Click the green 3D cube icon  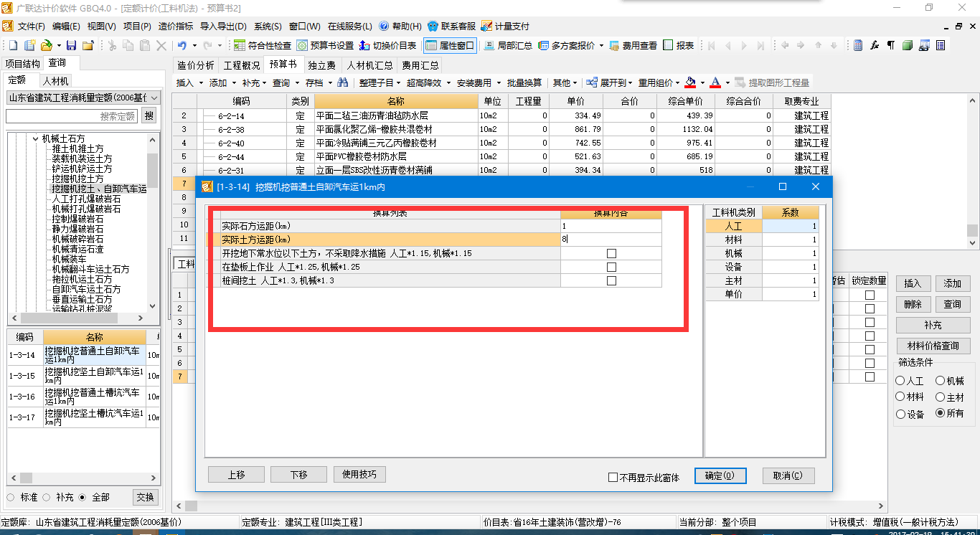(x=907, y=45)
